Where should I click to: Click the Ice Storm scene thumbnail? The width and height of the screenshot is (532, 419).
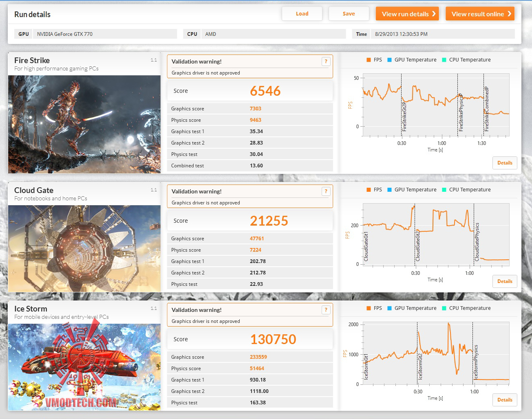(x=84, y=367)
